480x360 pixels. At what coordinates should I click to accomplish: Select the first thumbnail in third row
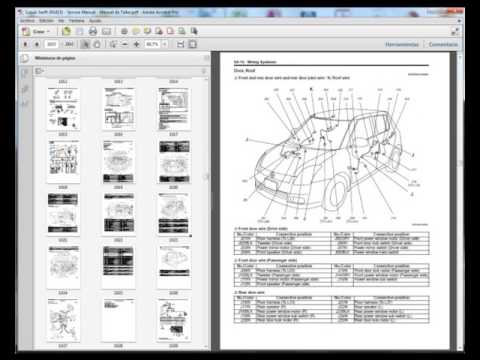(x=63, y=214)
